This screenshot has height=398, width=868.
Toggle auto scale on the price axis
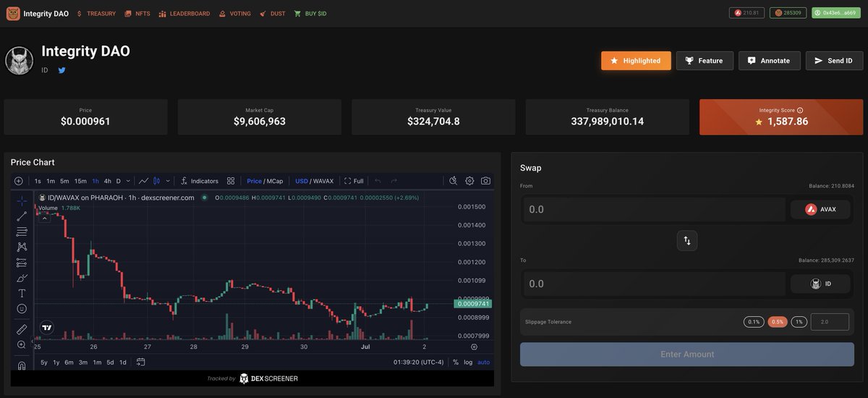(484, 362)
